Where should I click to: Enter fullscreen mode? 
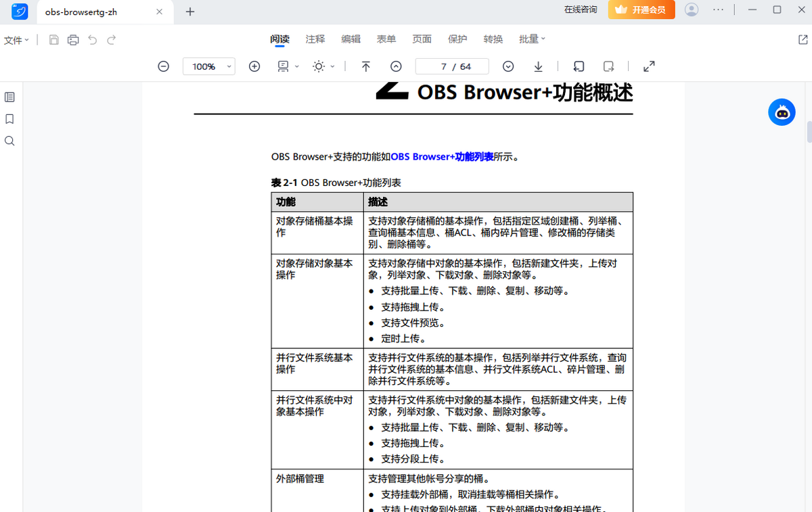click(x=649, y=66)
